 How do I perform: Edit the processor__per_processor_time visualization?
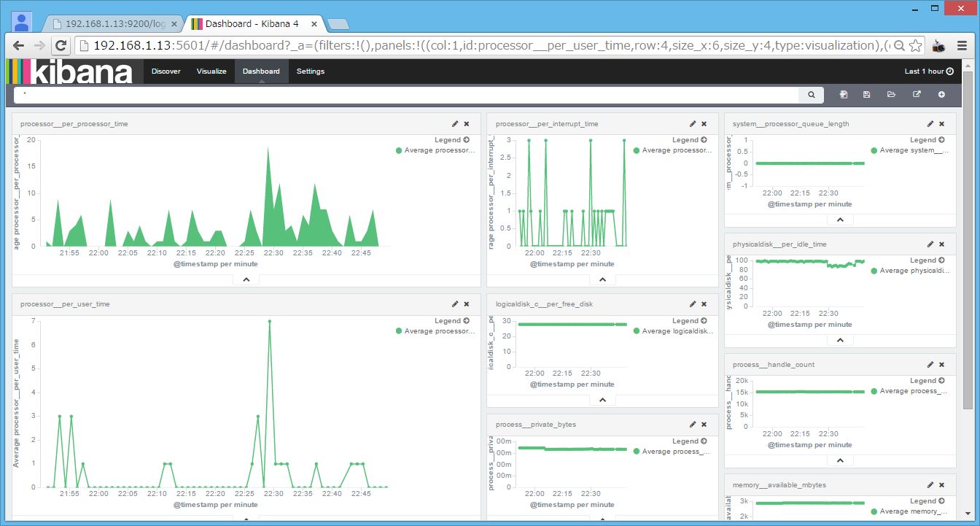click(x=454, y=123)
